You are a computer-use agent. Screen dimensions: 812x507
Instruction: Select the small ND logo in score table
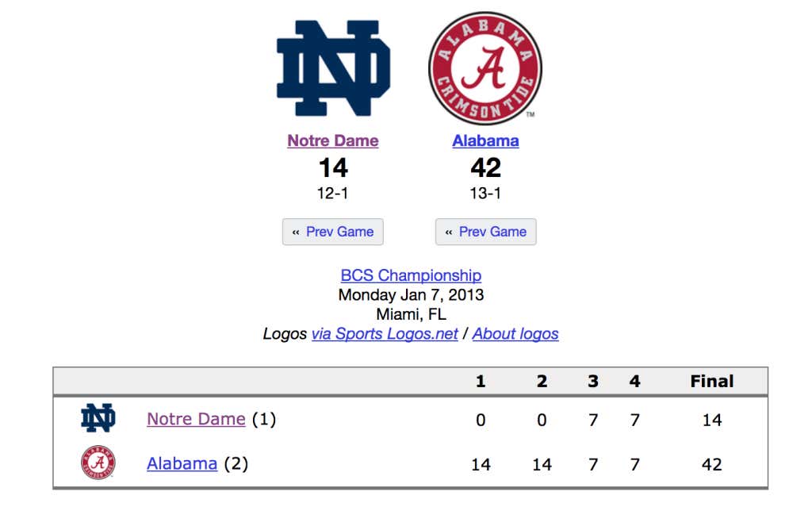pyautogui.click(x=98, y=418)
